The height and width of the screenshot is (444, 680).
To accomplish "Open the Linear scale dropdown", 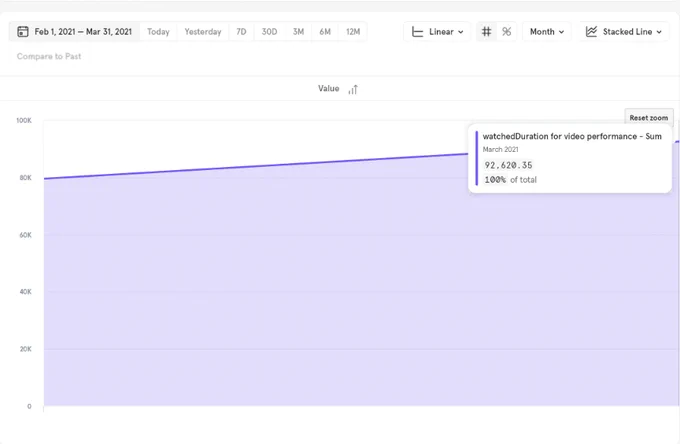I will click(x=437, y=32).
